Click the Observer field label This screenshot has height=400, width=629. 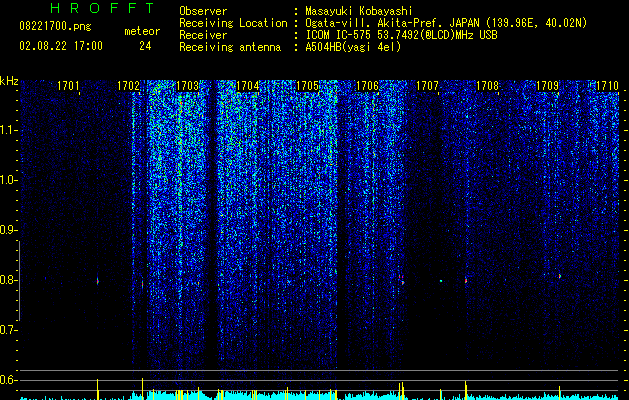point(203,11)
